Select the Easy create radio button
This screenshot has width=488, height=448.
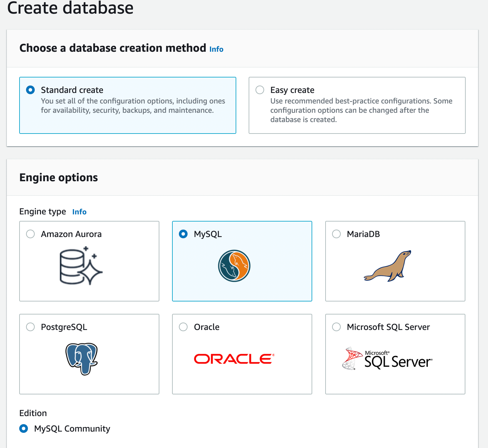[x=260, y=90]
